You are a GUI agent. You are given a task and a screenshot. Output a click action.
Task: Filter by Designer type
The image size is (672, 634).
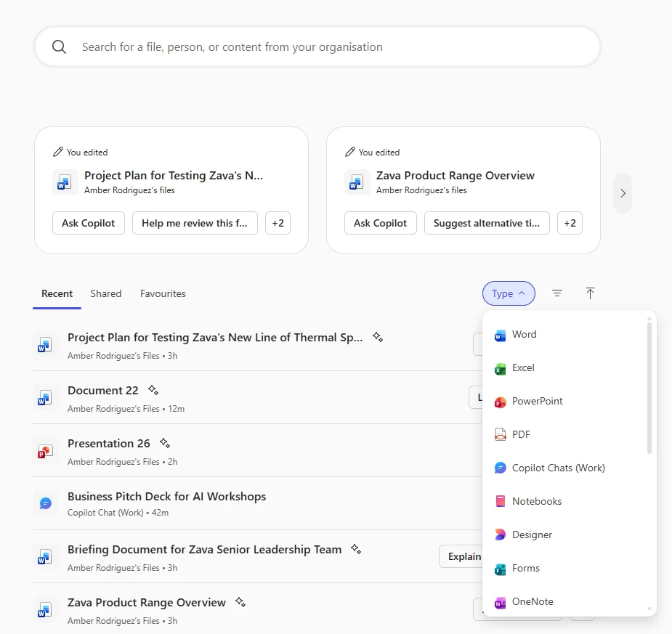tap(565, 535)
